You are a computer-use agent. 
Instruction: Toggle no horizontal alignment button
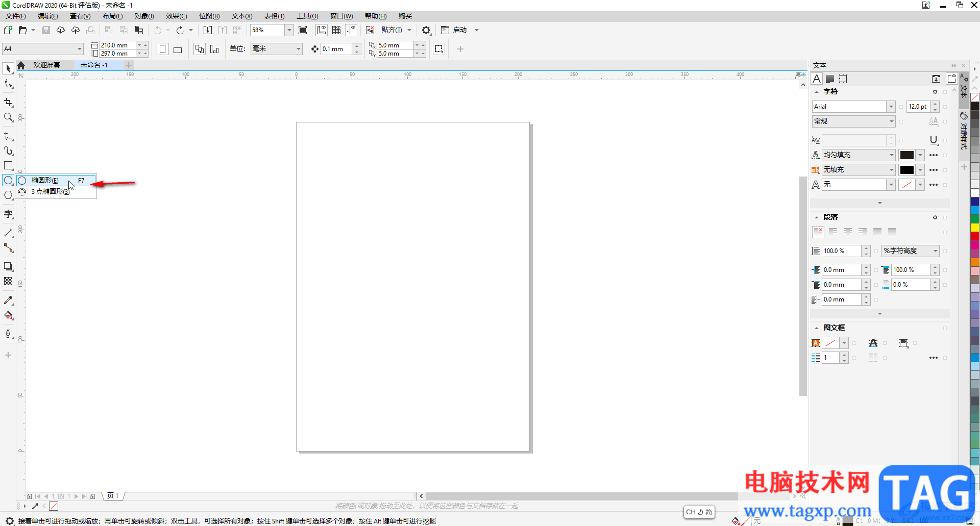[818, 233]
